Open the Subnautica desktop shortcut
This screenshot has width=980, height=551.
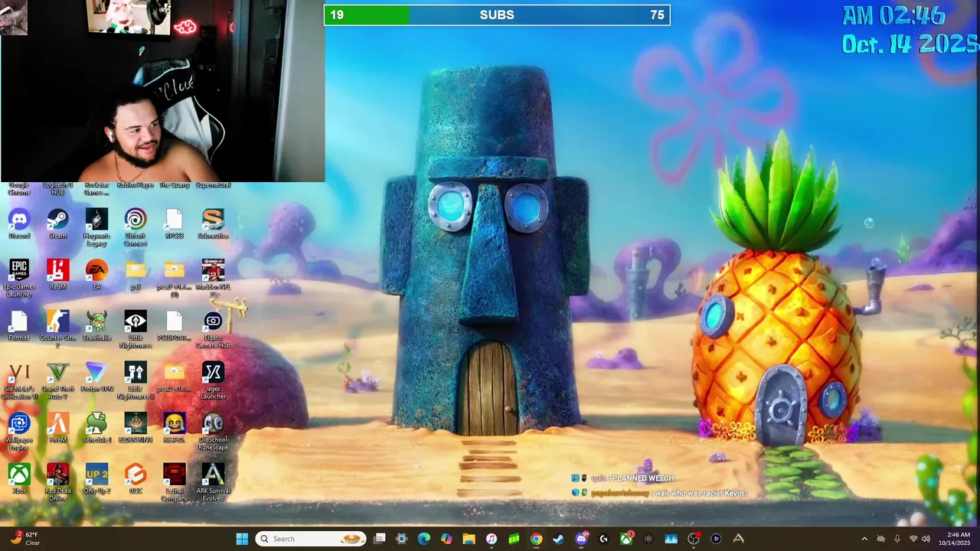pos(213,223)
